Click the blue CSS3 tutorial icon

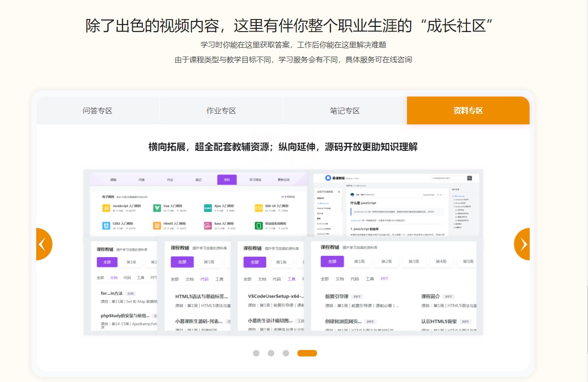click(106, 226)
